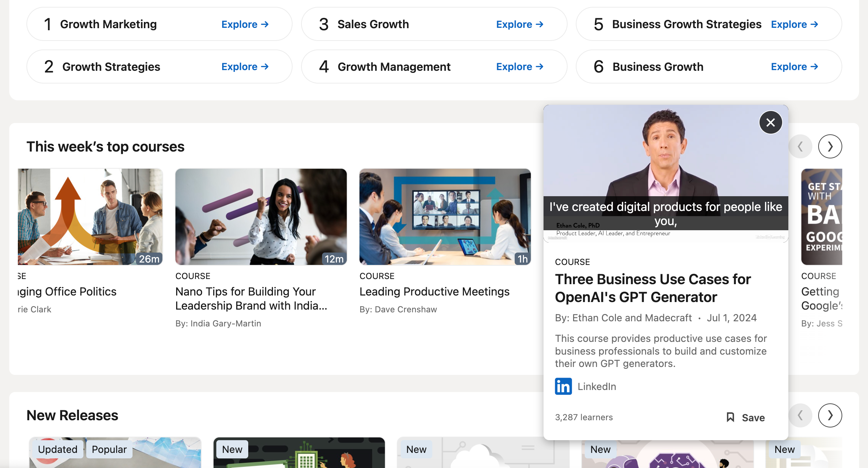Explore Business Growth topic number 6
This screenshot has width=868, height=468.
point(795,67)
